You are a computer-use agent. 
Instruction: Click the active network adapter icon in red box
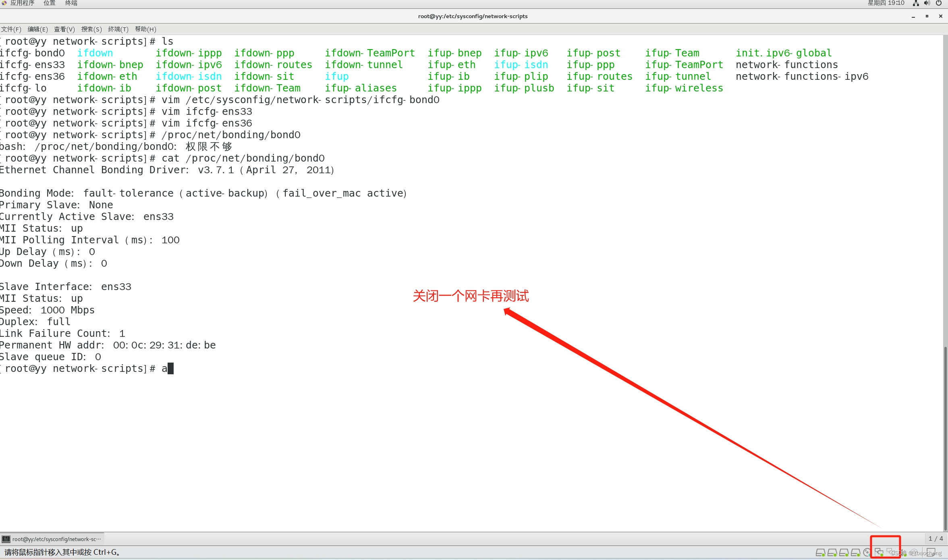[x=879, y=552]
